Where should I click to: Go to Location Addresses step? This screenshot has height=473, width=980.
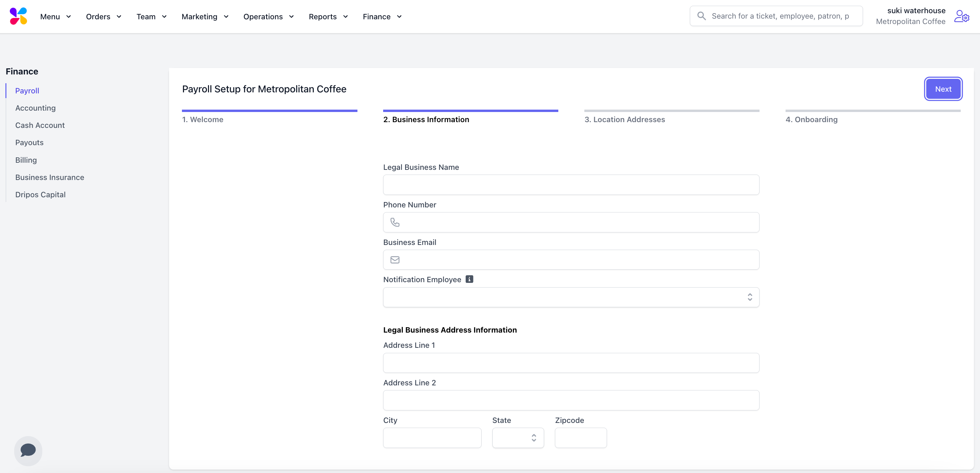[624, 119]
